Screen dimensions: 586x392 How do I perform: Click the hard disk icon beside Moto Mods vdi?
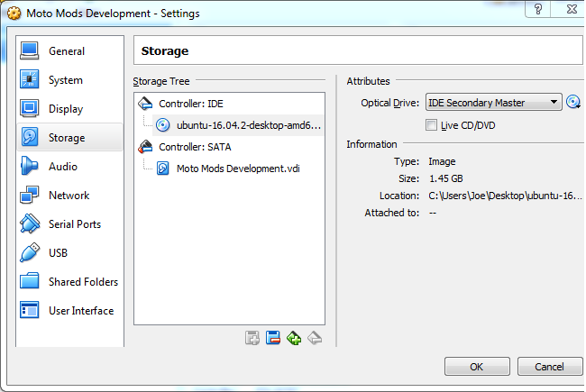pos(162,169)
